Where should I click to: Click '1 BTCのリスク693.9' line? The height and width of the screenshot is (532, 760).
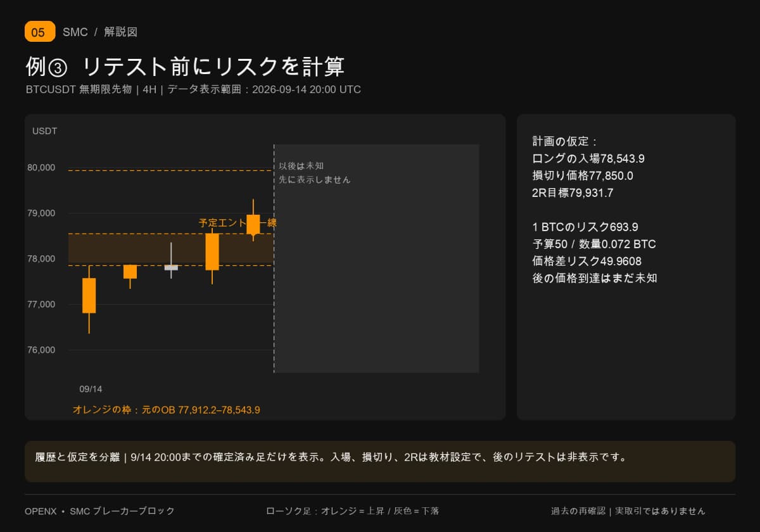tap(585, 227)
